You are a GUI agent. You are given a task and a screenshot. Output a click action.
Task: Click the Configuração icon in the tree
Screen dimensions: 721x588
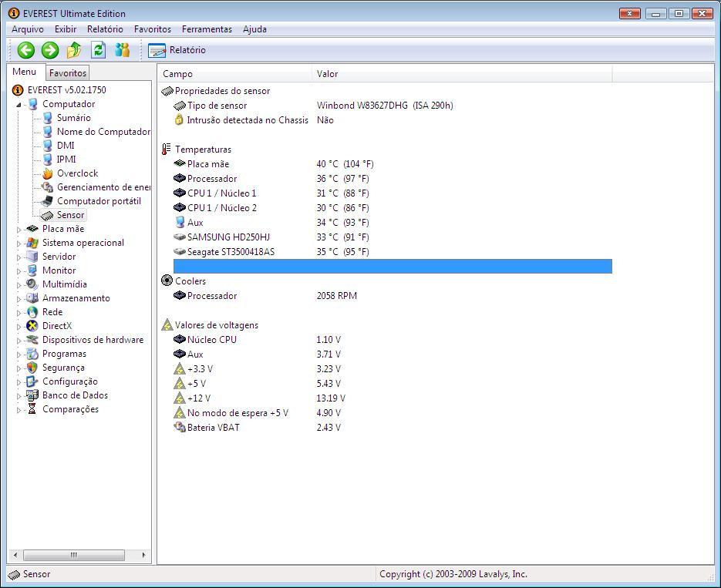coord(32,381)
